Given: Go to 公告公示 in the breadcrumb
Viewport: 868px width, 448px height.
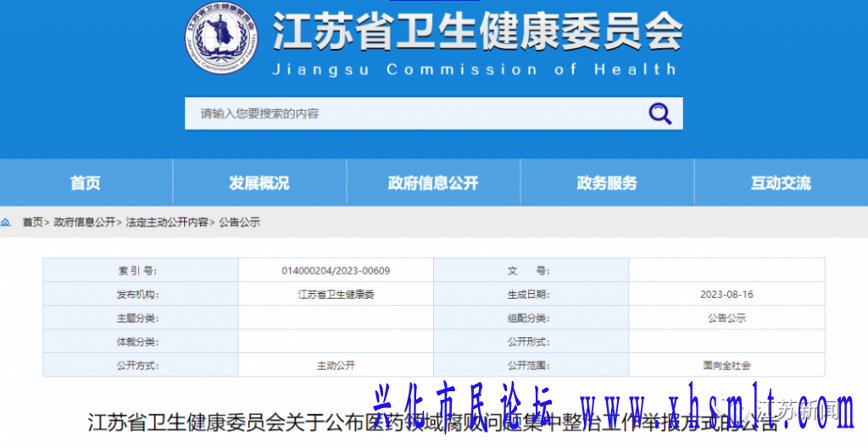Looking at the screenshot, I should 239,223.
